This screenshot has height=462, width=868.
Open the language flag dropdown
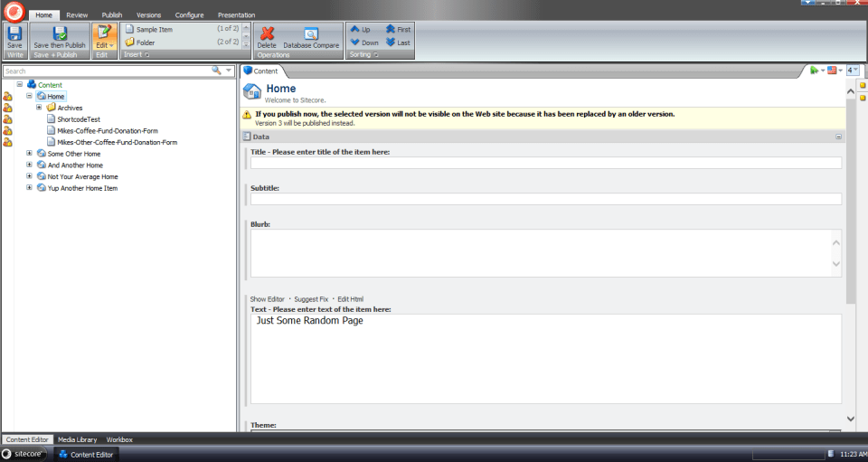click(x=835, y=71)
